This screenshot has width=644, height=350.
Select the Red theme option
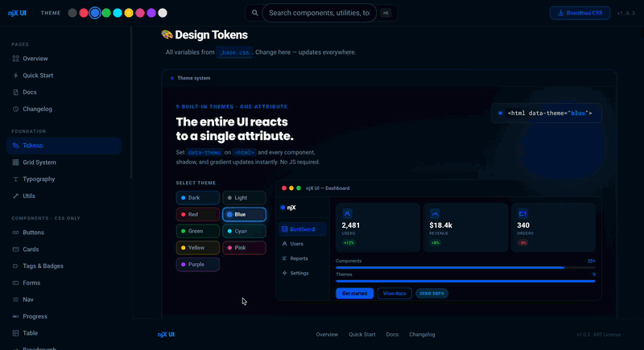[197, 215]
